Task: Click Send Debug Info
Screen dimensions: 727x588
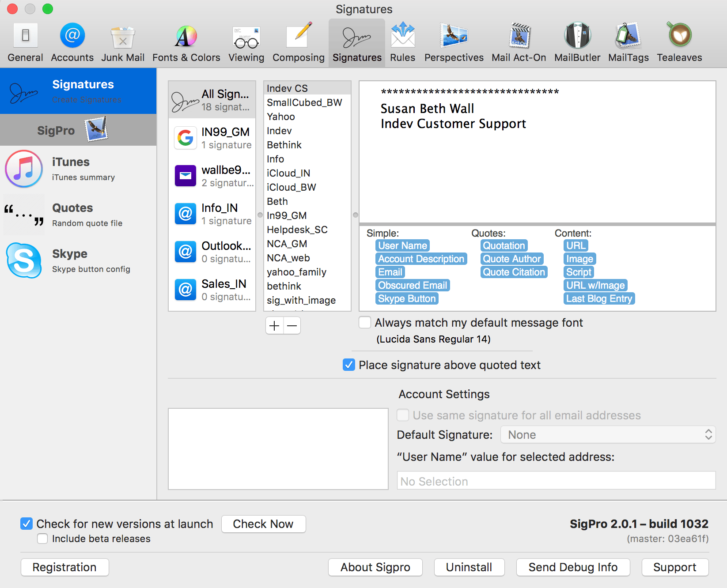Action: pyautogui.click(x=573, y=567)
